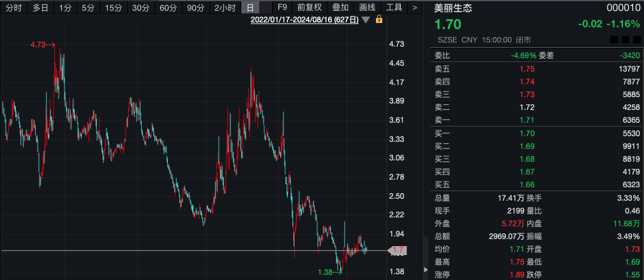Select the 60分 timeframe

[x=168, y=8]
